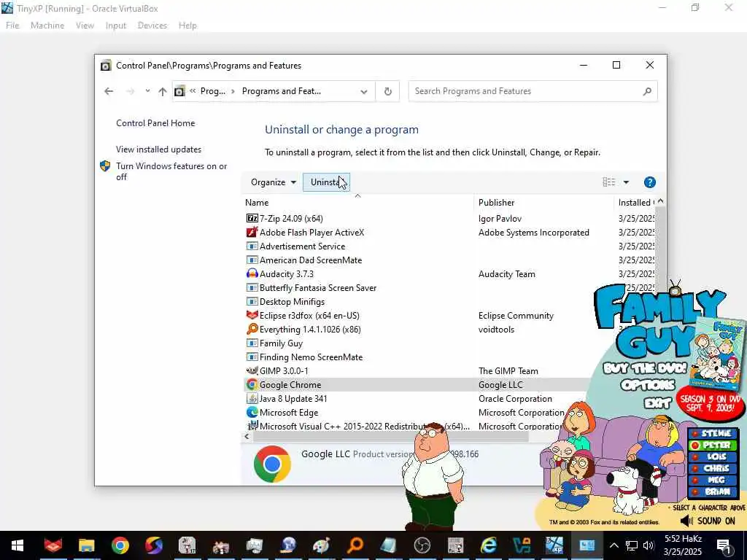The image size is (747, 560).
Task: Select Stewie in the Family Guy character list
Action: tap(713, 433)
